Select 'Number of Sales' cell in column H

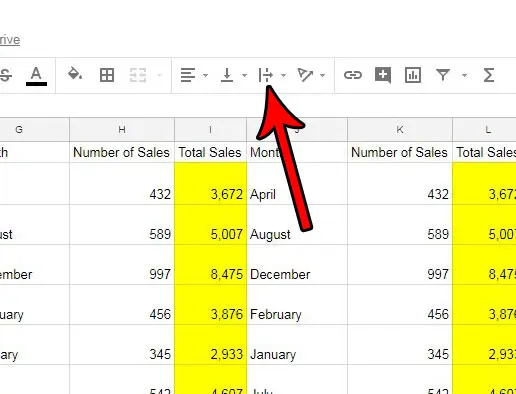pyautogui.click(x=122, y=152)
